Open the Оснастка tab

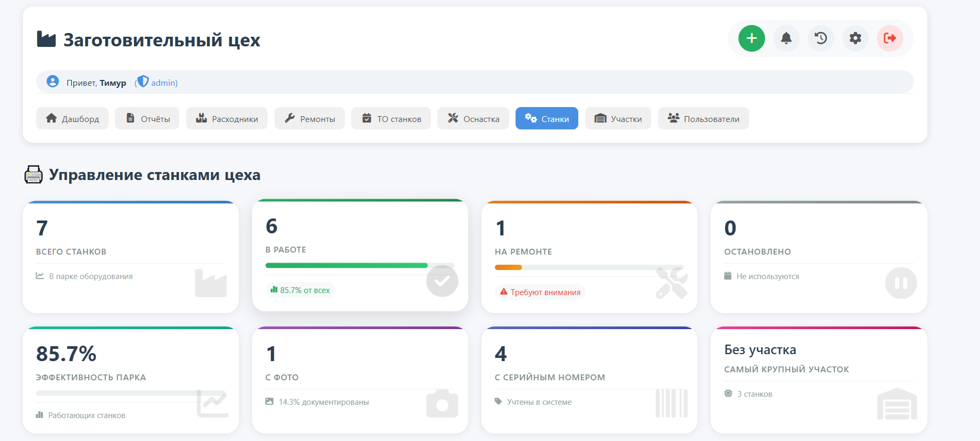[x=474, y=118]
